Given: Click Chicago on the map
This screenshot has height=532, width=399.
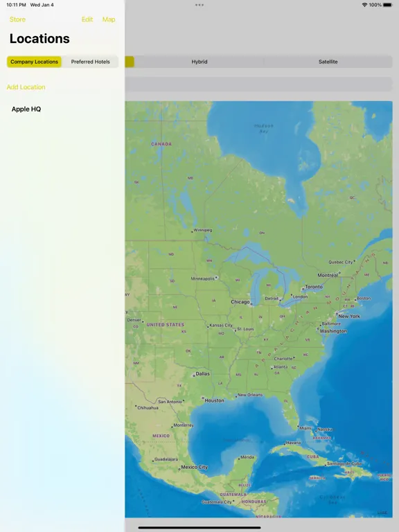Looking at the screenshot, I should pyautogui.click(x=240, y=302).
